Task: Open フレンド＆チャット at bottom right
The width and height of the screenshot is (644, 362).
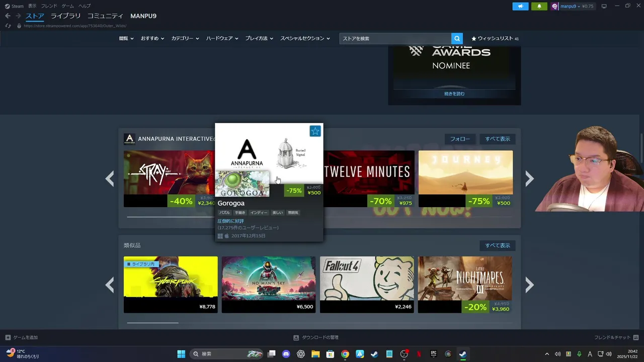Action: pos(616,337)
